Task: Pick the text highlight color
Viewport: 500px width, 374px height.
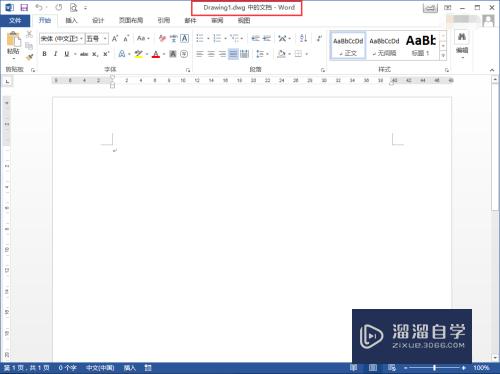Action: (139, 54)
